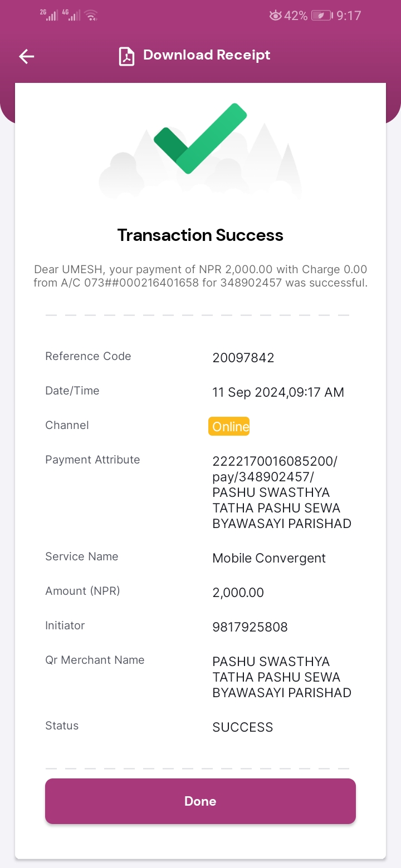Screen dimensions: 401x868
Task: Tap the Mobile Convergent service name
Action: pos(269,559)
